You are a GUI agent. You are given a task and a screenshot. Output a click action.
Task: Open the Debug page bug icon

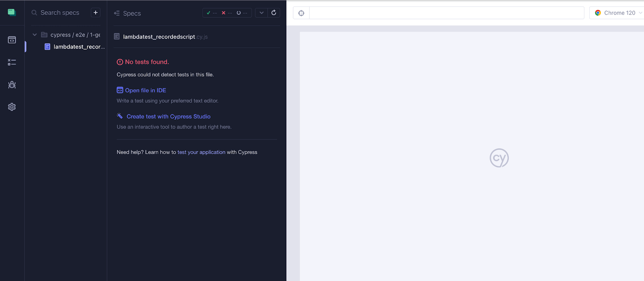point(12,85)
